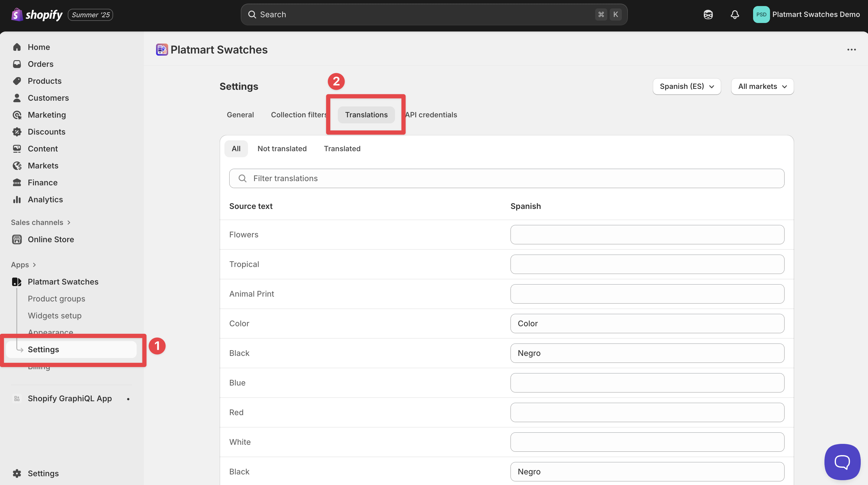
Task: Click the Spanish field for Tropical
Action: coord(647,264)
